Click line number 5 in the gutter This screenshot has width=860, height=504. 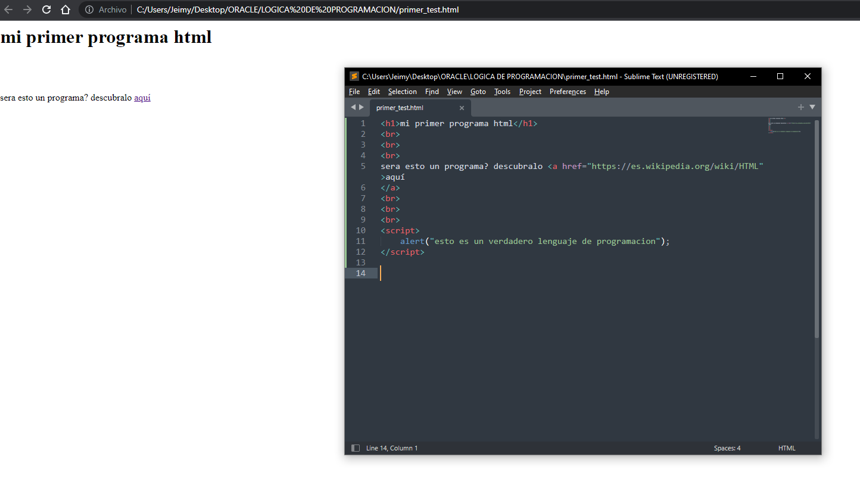363,166
